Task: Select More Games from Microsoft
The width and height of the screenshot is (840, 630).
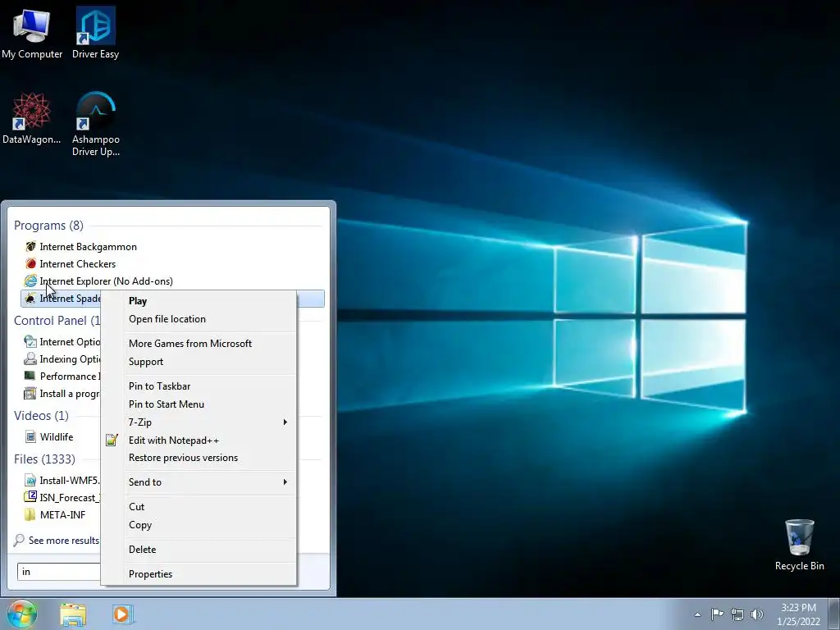Action: [199, 344]
